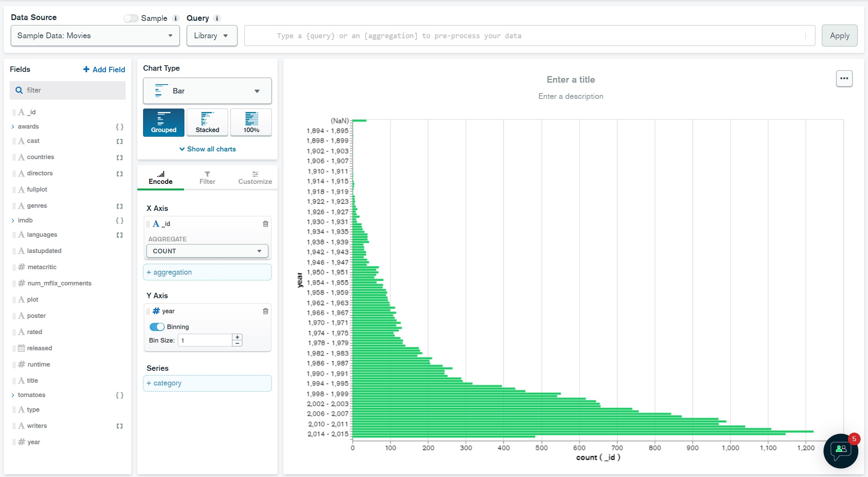Select the Stacked bar chart icon
Screen dimensions: 868x477
click(207, 122)
